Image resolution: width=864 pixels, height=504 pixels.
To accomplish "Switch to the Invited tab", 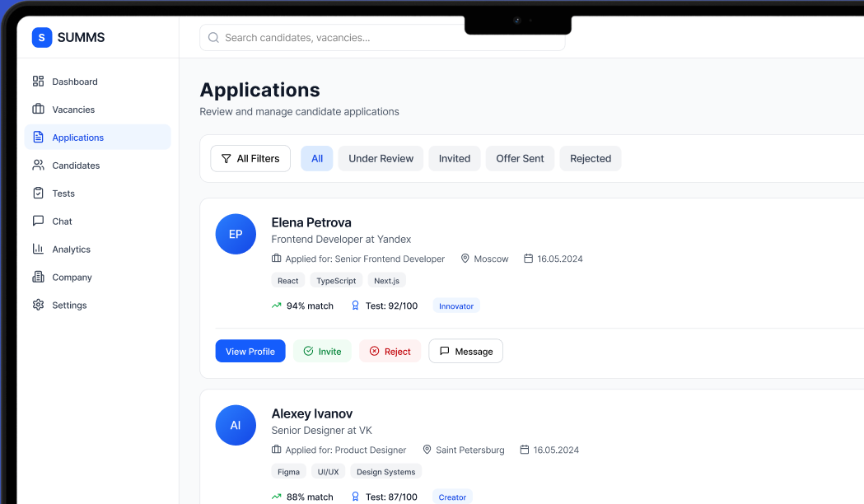I will [455, 159].
